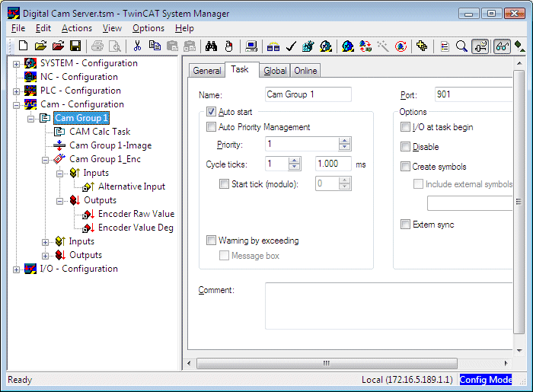
Task: Click the horizontal scrollbar thumb
Action: pyautogui.click(x=327, y=363)
